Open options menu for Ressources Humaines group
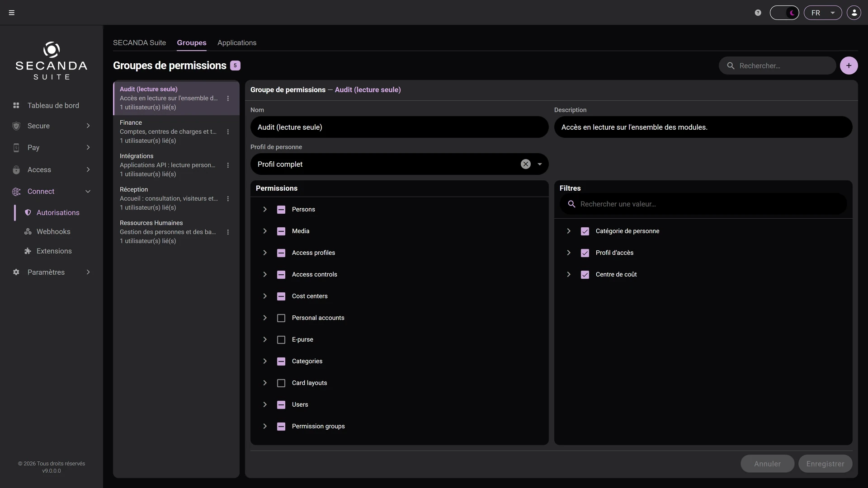Image resolution: width=868 pixels, height=488 pixels. click(228, 232)
